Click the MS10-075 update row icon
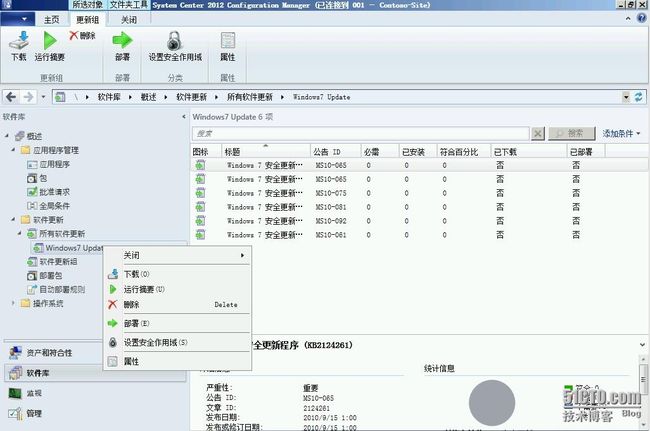The image size is (650, 431). point(200,193)
